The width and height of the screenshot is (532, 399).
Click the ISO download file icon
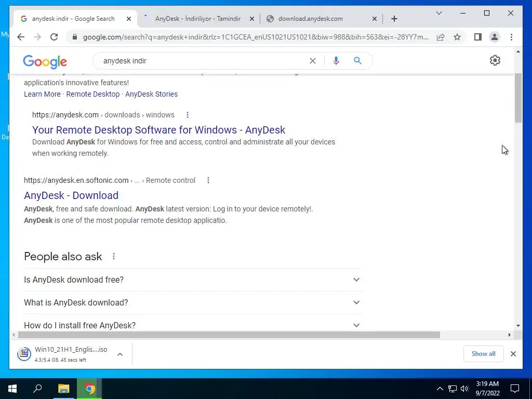click(24, 354)
